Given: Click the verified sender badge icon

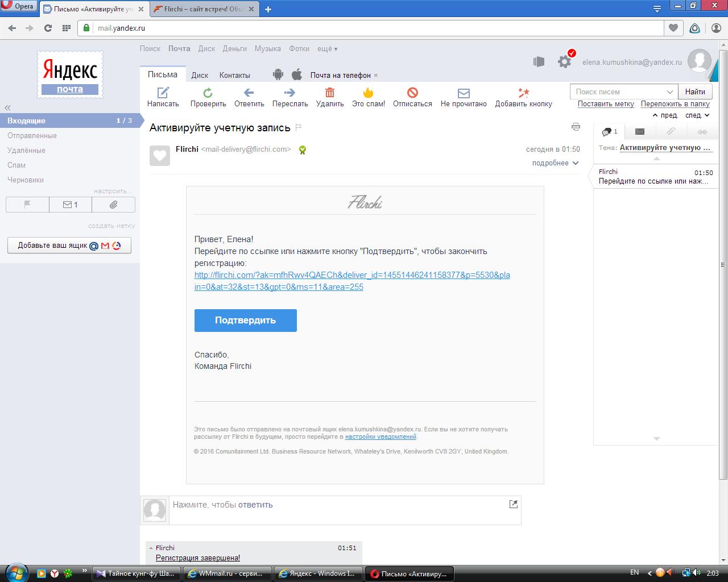Looking at the screenshot, I should 303,150.
